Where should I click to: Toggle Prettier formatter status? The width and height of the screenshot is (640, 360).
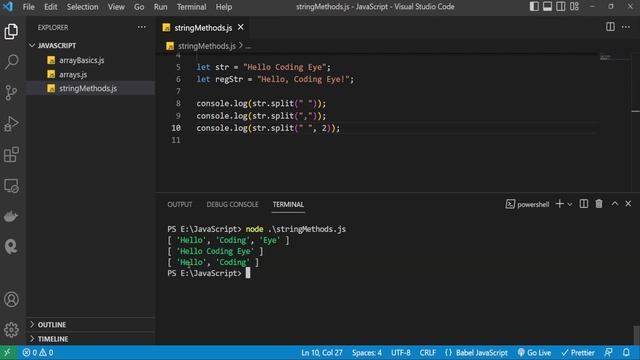click(x=578, y=353)
